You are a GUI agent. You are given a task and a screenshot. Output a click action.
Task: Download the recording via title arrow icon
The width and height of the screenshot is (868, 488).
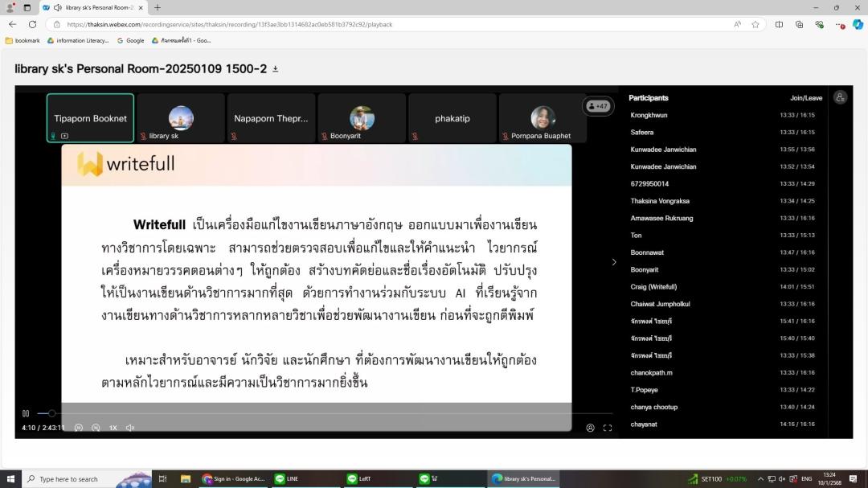(x=275, y=69)
